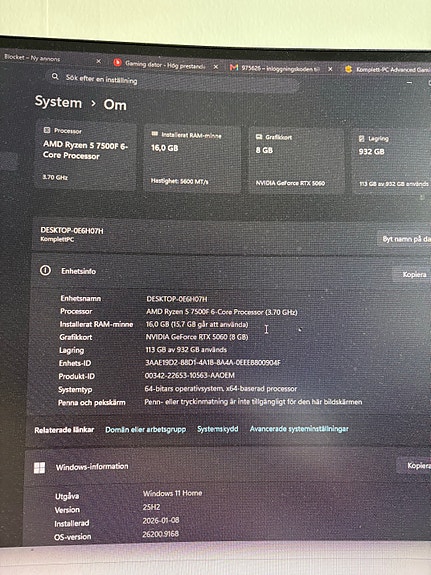The image size is (431, 575).
Task: Click the search magnifier icon
Action: point(55,76)
